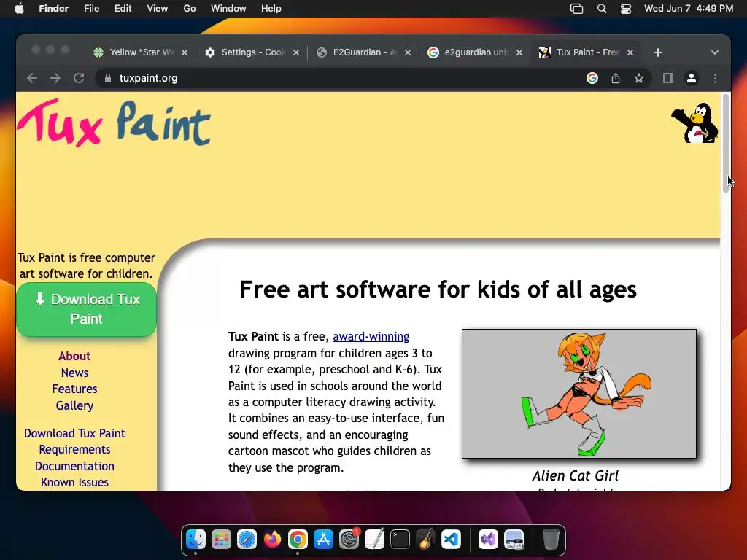Click the Download Tux Paint text link
This screenshot has height=560, width=747.
coord(74,433)
